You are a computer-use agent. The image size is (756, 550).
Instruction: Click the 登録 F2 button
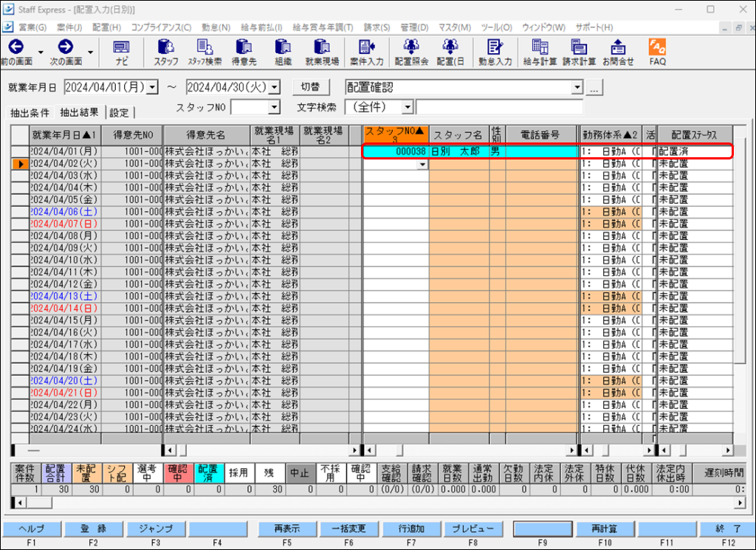pos(94,529)
